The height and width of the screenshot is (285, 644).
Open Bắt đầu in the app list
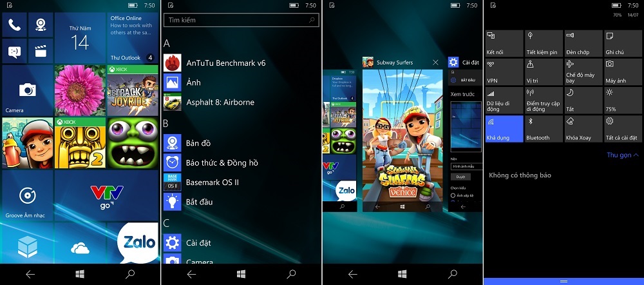pos(241,202)
